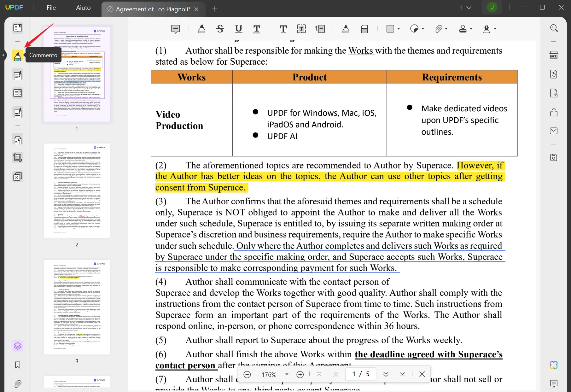The height and width of the screenshot is (392, 571).
Task: Click the 'UPDF AI' bullet in Product column
Action: click(282, 136)
